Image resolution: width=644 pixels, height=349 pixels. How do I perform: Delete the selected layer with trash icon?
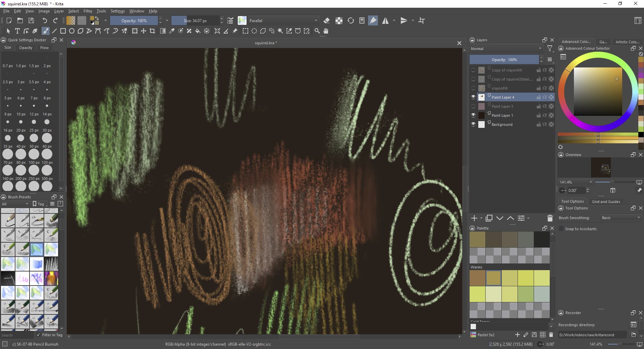(x=550, y=218)
